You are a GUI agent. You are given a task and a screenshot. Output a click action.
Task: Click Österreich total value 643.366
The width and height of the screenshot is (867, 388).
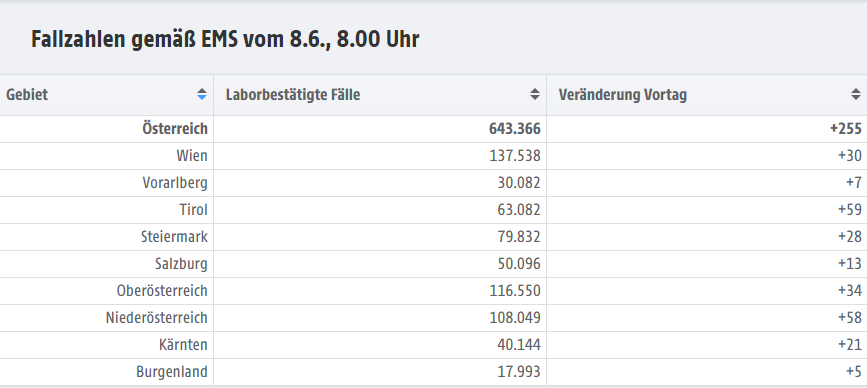click(x=515, y=129)
